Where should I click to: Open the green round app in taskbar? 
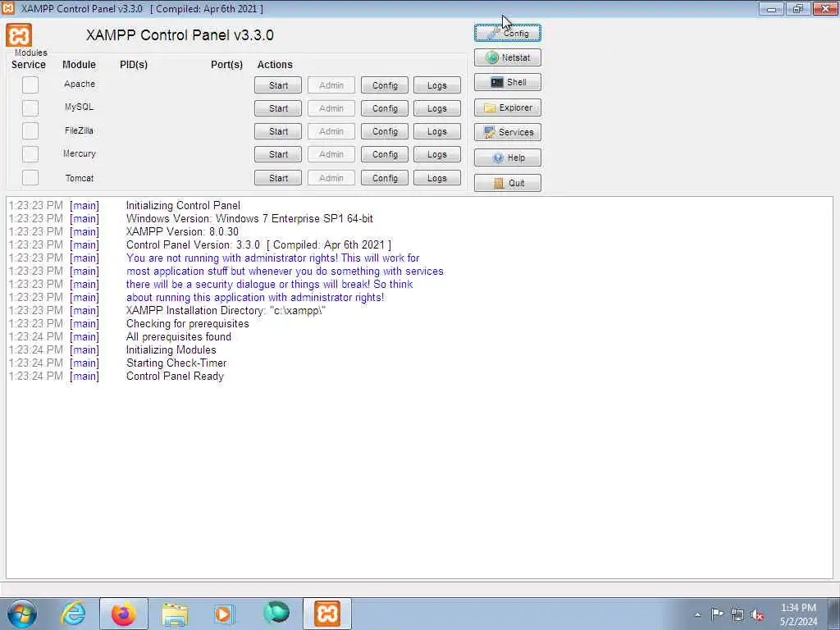click(276, 613)
